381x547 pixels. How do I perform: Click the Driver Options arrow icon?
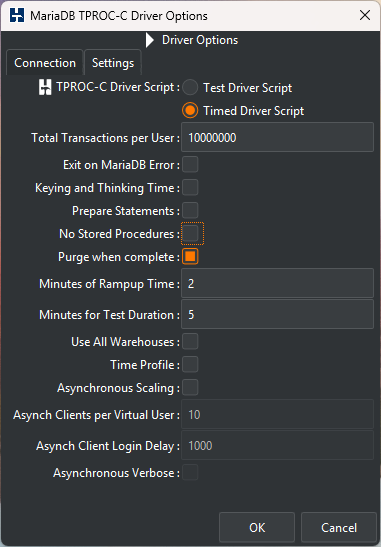pyautogui.click(x=150, y=40)
